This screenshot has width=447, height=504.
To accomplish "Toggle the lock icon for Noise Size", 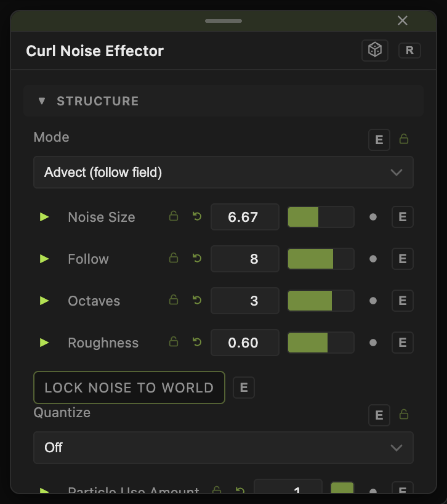I will (x=174, y=216).
